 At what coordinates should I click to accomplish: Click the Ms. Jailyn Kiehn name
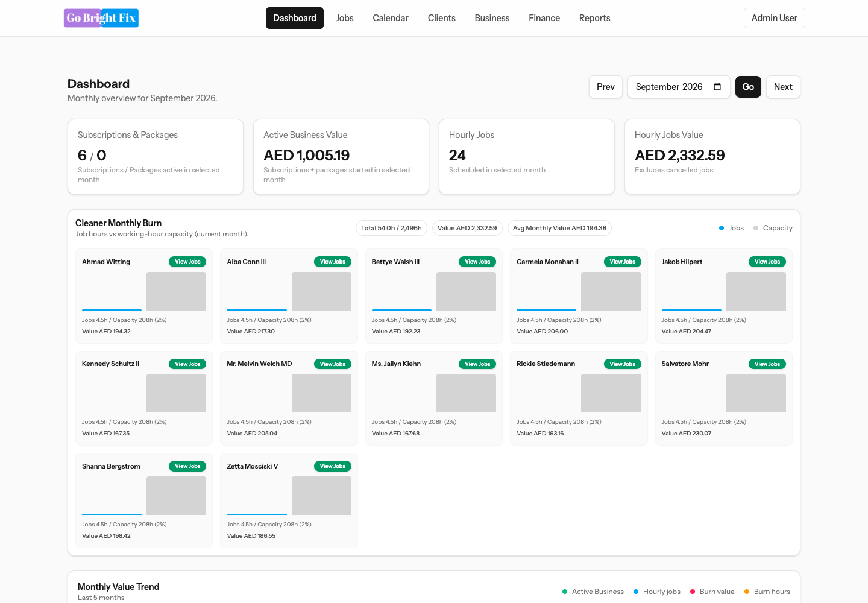click(x=396, y=364)
